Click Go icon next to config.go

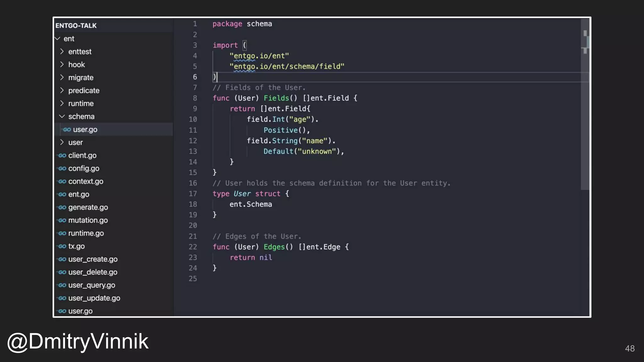coord(62,168)
